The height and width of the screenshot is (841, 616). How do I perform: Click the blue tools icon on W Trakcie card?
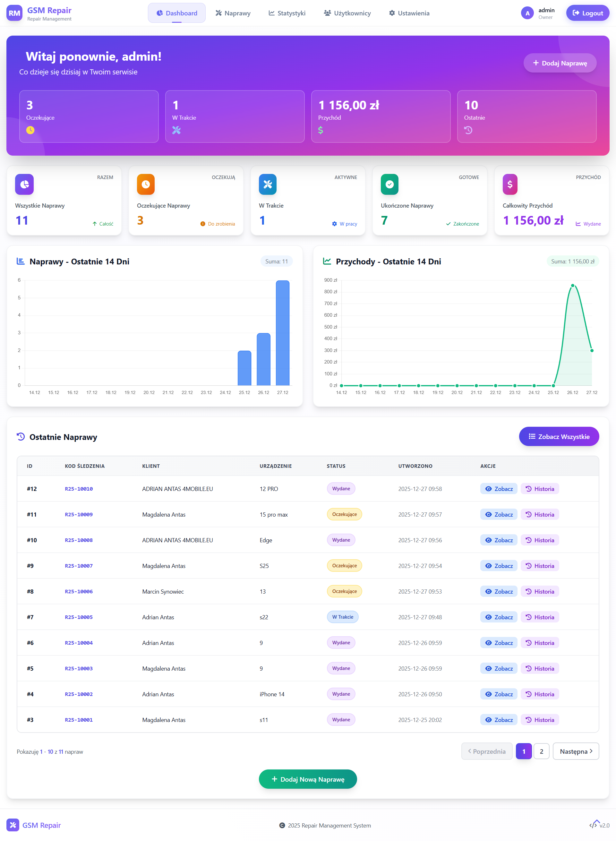click(268, 184)
